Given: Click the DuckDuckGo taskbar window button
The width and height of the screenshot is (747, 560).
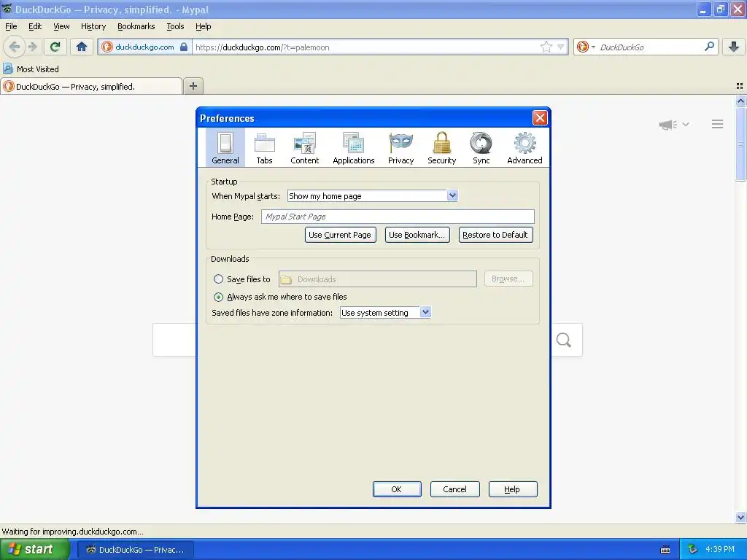Looking at the screenshot, I should click(135, 550).
